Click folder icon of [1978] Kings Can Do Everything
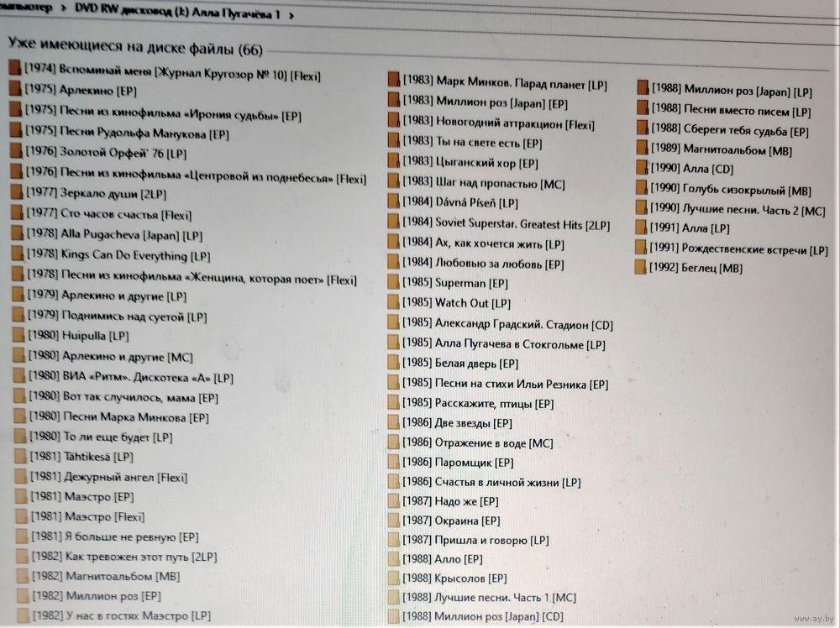The height and width of the screenshot is (628, 840). pos(17,253)
